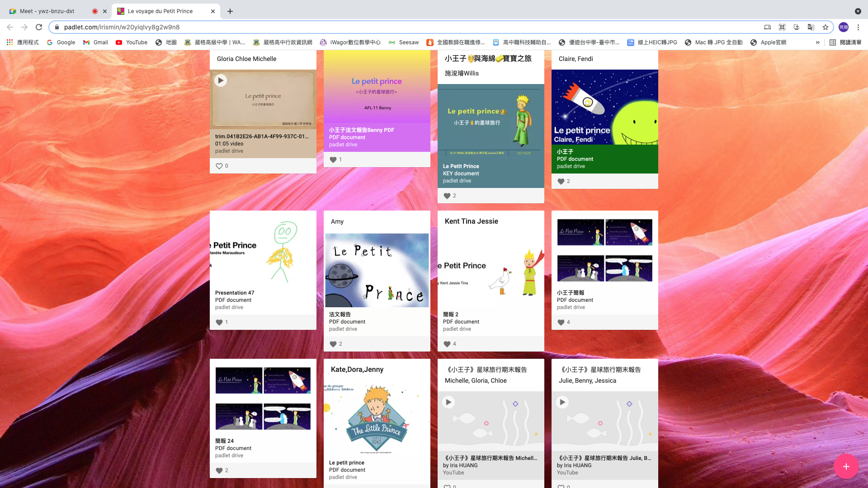Open Amy's Le Petit Prince thumbnail

click(x=377, y=270)
